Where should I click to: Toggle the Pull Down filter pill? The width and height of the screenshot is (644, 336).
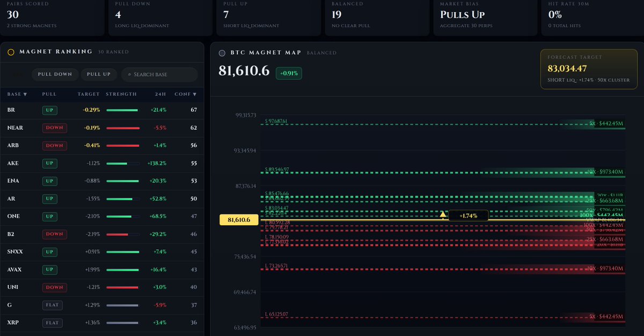pos(55,74)
